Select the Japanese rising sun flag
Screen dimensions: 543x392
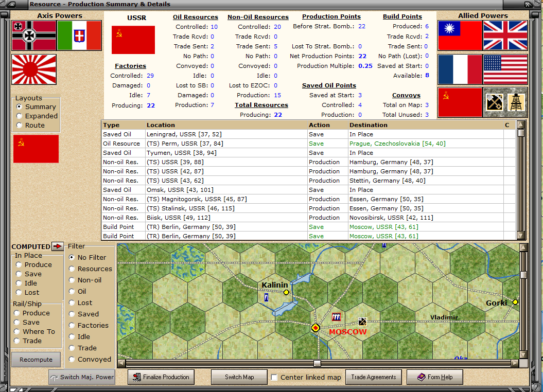(34, 69)
